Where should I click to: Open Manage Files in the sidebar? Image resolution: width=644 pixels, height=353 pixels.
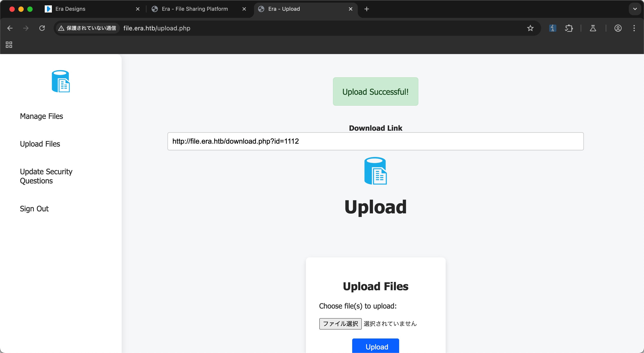pyautogui.click(x=42, y=116)
